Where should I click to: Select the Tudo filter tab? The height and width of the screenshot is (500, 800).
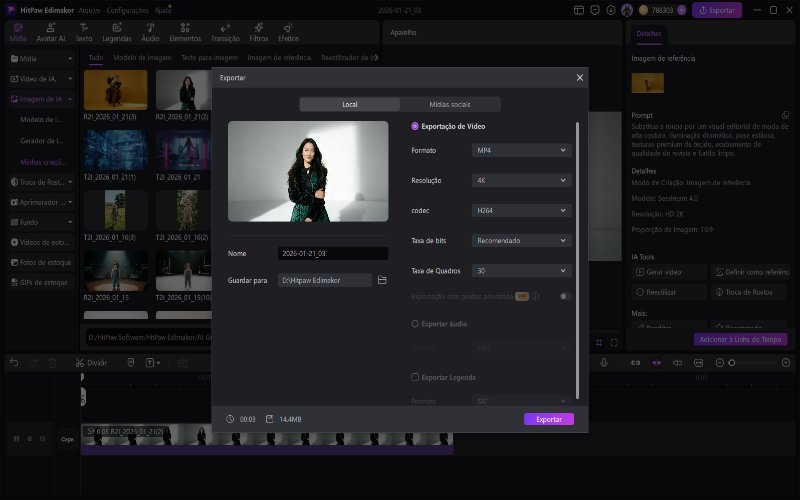pos(96,58)
